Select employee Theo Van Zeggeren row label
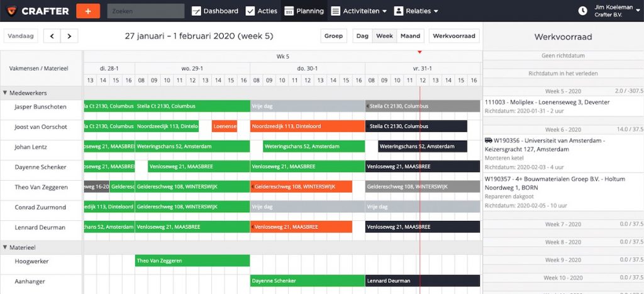Viewport: 644px width, 294px height. [x=41, y=187]
